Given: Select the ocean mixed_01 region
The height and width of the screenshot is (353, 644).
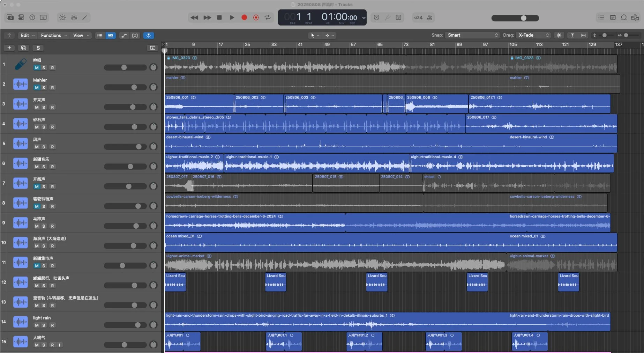Looking at the screenshot, I should pyautogui.click(x=391, y=242).
